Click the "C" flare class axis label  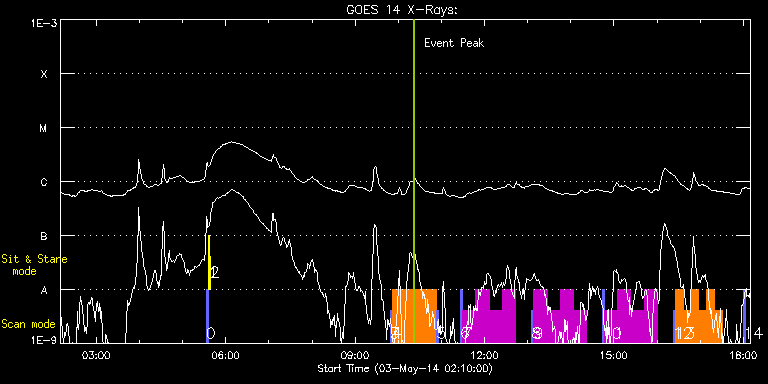pos(44,182)
